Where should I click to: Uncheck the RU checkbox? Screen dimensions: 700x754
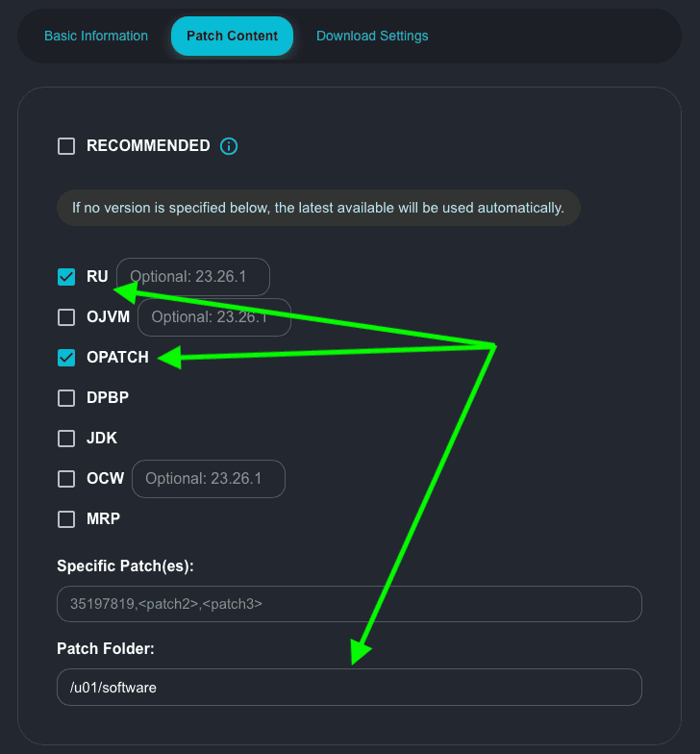coord(66,277)
